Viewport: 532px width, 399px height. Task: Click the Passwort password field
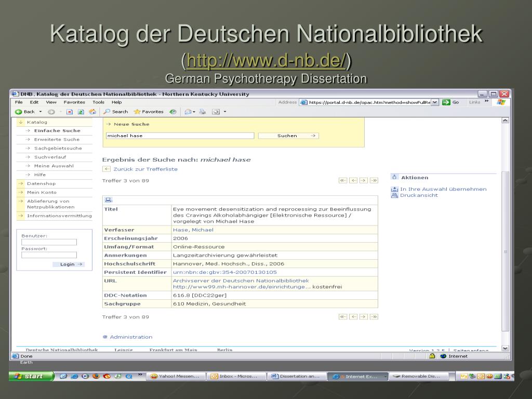tap(49, 255)
